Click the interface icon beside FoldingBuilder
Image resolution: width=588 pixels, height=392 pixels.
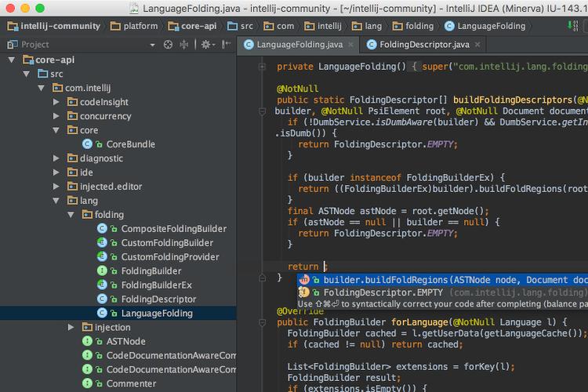pos(102,270)
